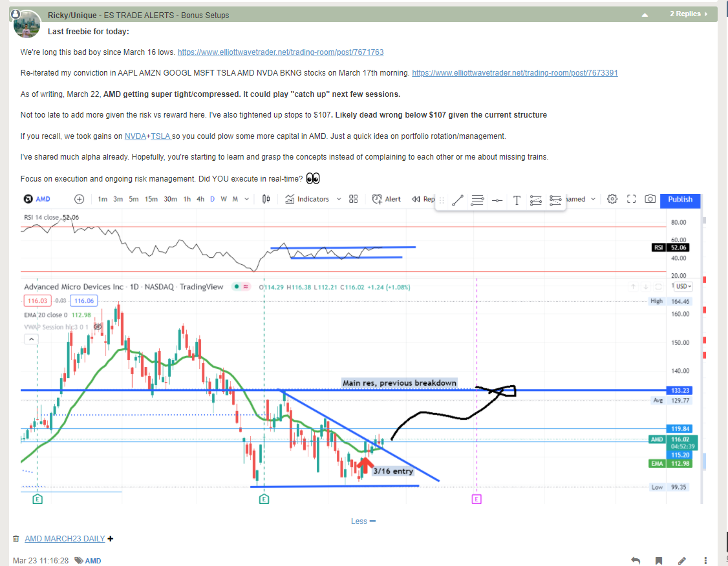728x566 pixels.
Task: Click the 133.23 price axis label
Action: 680,390
